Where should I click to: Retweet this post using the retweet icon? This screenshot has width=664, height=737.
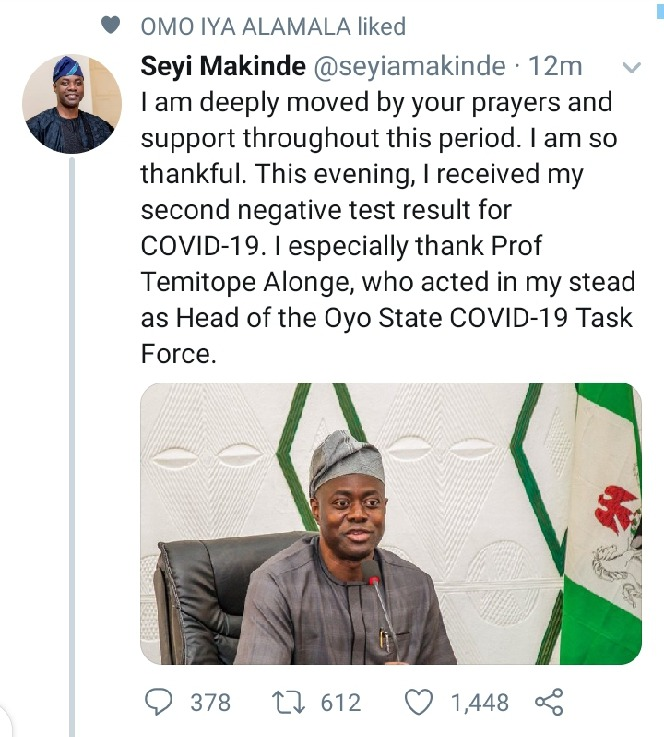[292, 702]
